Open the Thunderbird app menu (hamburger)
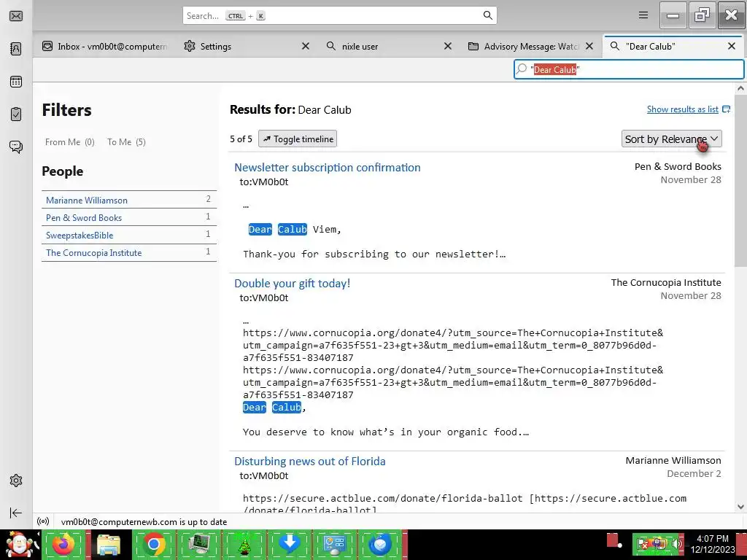The width and height of the screenshot is (747, 560). (x=643, y=15)
